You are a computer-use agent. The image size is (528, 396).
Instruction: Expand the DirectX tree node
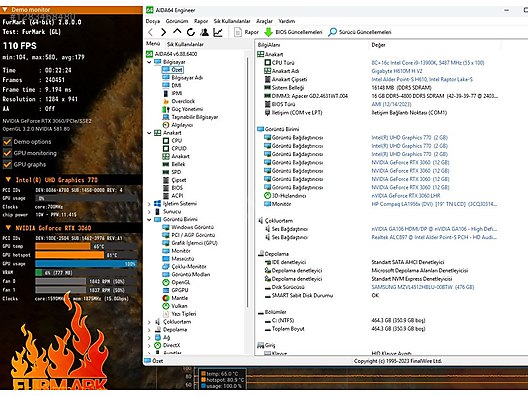coord(149,345)
